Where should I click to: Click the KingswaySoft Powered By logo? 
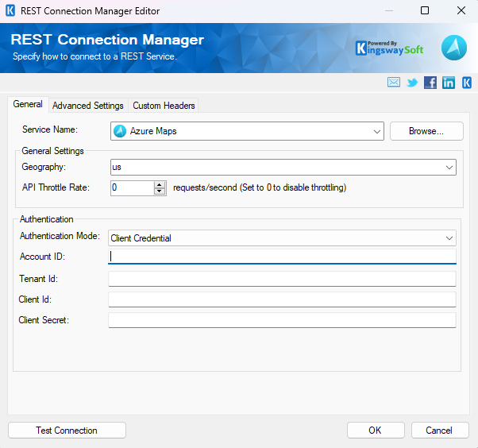389,48
